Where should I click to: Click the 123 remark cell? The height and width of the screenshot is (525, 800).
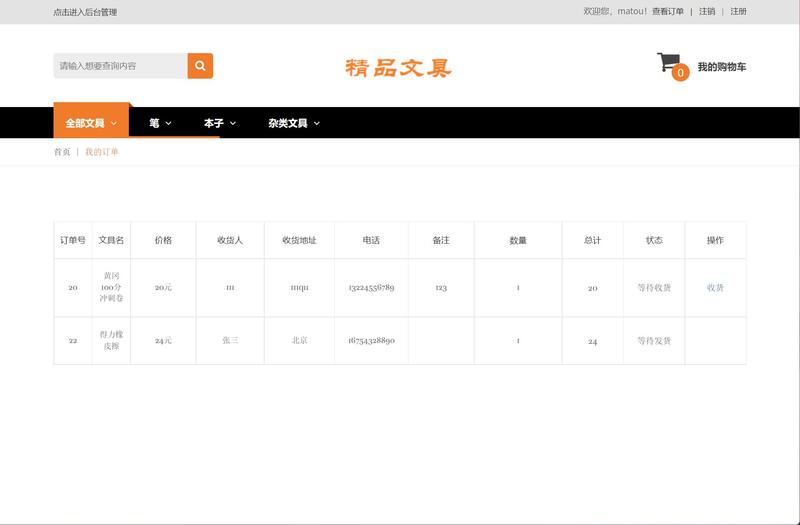click(x=441, y=288)
